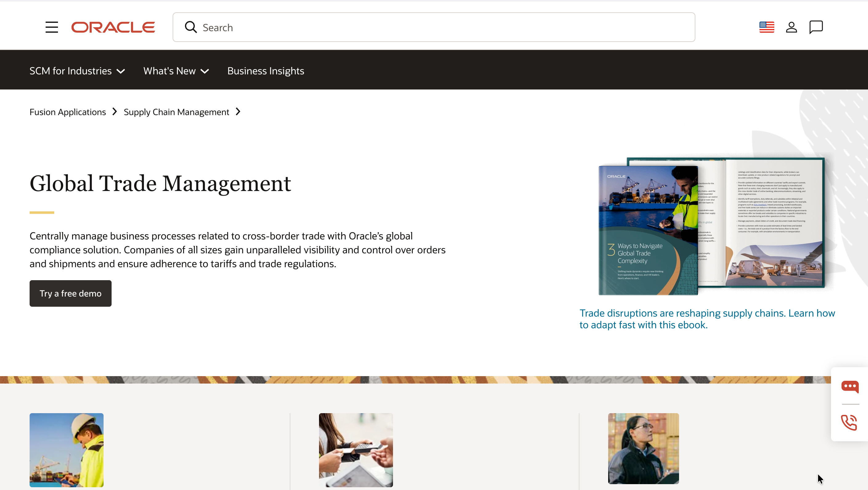Click the red phone call icon
868x490 pixels.
(849, 422)
